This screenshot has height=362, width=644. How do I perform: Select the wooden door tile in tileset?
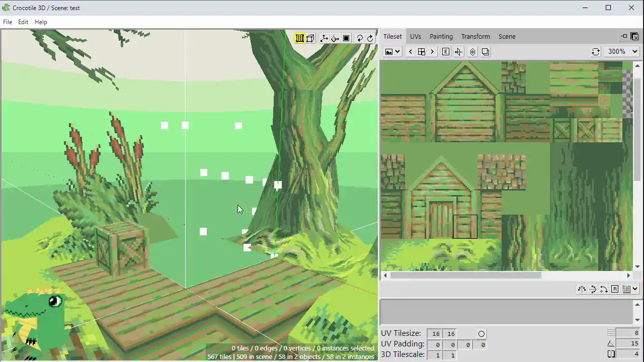coord(441,219)
